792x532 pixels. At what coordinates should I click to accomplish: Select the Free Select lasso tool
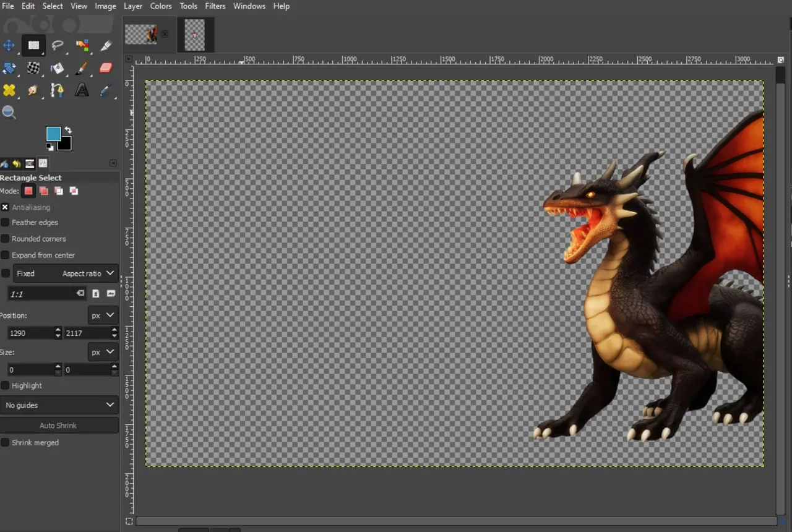click(58, 45)
